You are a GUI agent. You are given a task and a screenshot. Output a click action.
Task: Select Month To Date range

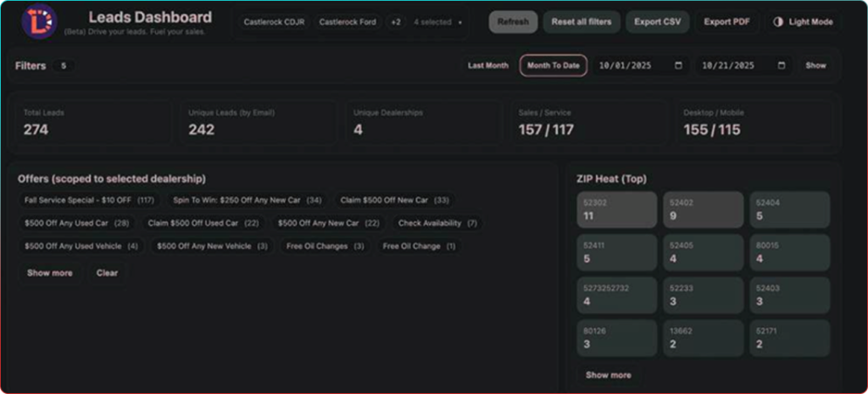554,65
